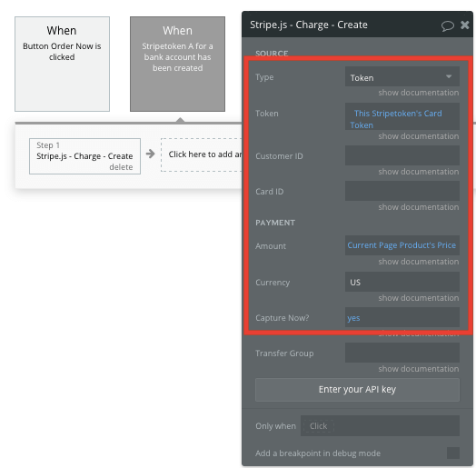Click the Customer ID input field
476x468 pixels.
[402, 155]
